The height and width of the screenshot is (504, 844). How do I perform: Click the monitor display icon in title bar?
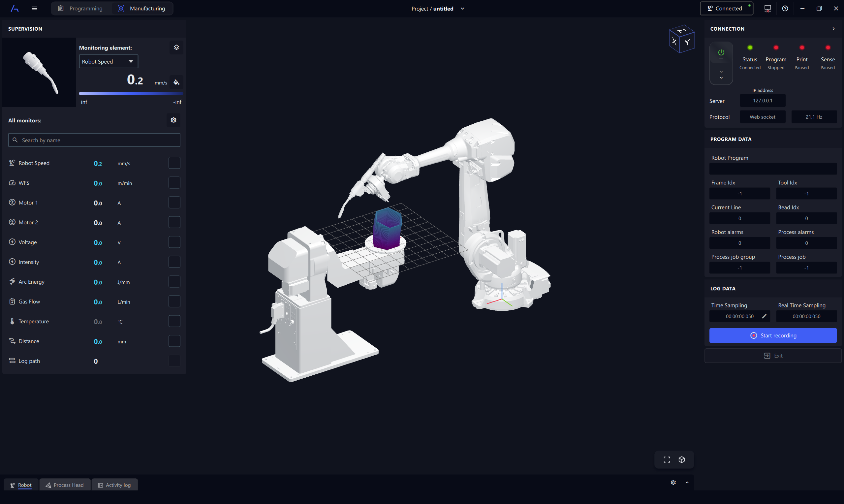[767, 9]
